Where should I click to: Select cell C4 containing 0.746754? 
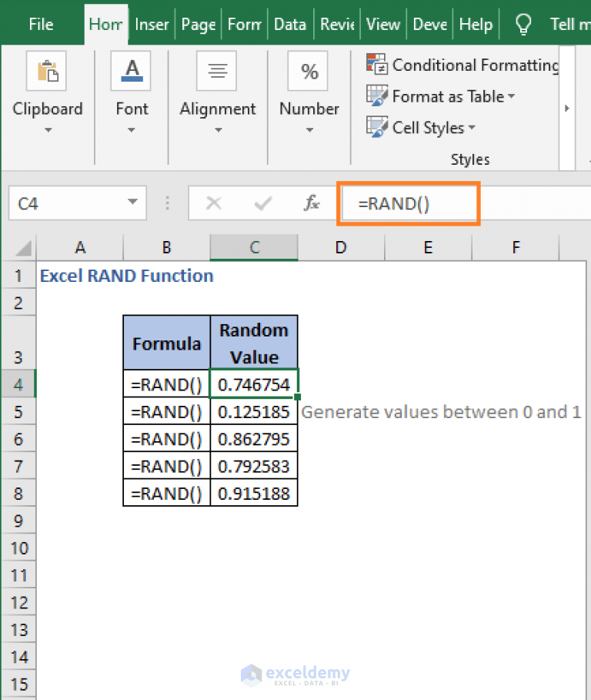[x=254, y=383]
